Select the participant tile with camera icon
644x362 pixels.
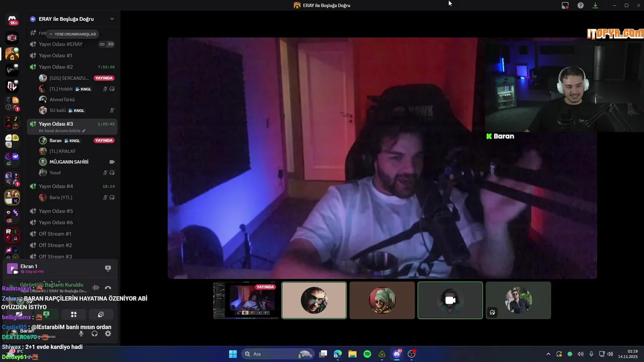pos(450,300)
